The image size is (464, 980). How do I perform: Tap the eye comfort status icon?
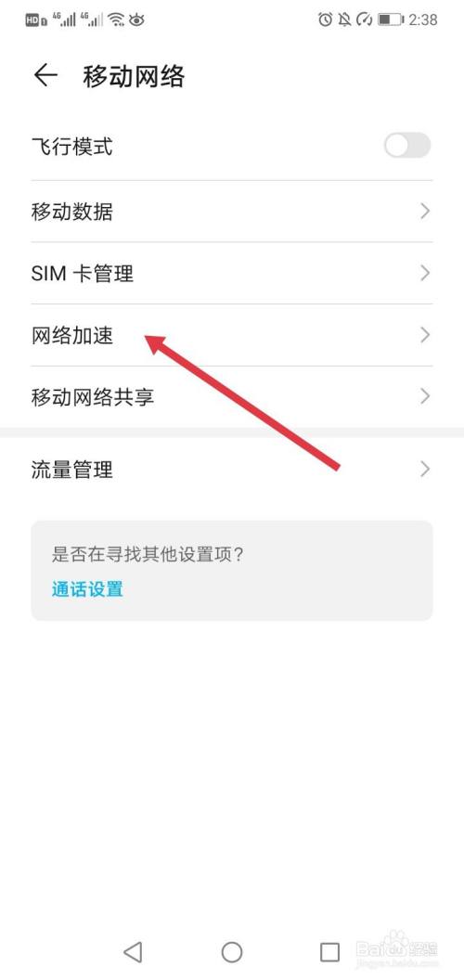[x=136, y=19]
